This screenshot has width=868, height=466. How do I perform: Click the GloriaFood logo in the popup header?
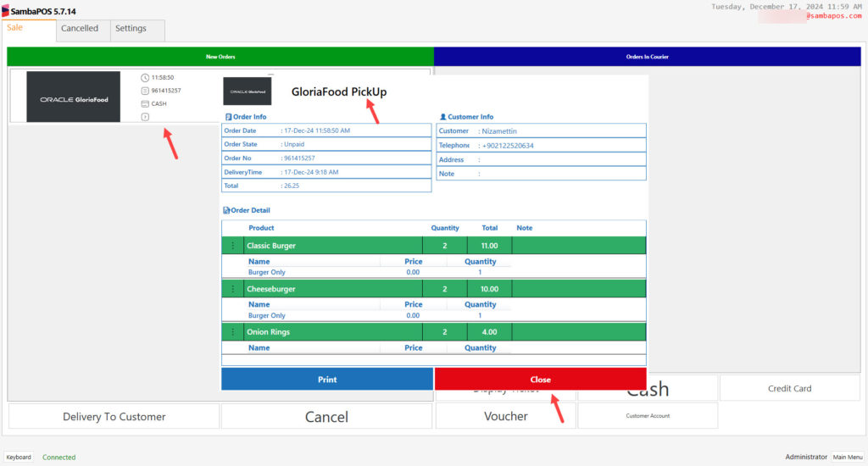(247, 92)
